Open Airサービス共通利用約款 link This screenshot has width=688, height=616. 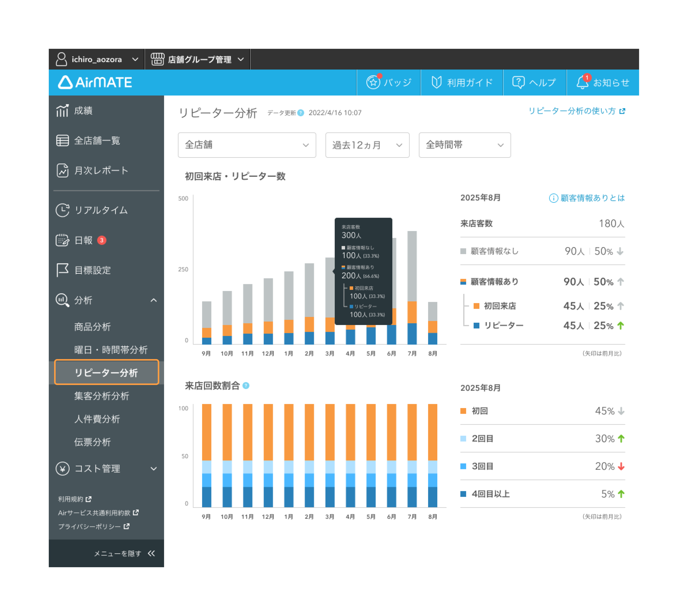click(x=98, y=513)
